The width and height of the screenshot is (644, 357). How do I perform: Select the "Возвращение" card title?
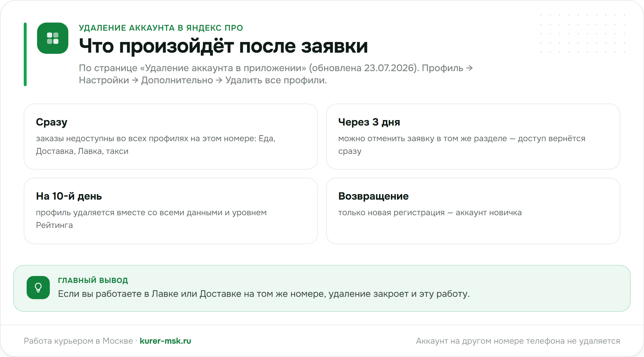[373, 196]
